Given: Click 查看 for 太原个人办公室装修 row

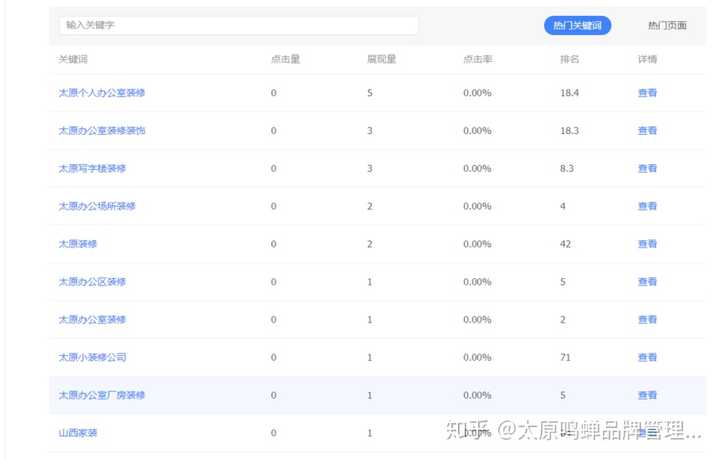Looking at the screenshot, I should pyautogui.click(x=647, y=93).
